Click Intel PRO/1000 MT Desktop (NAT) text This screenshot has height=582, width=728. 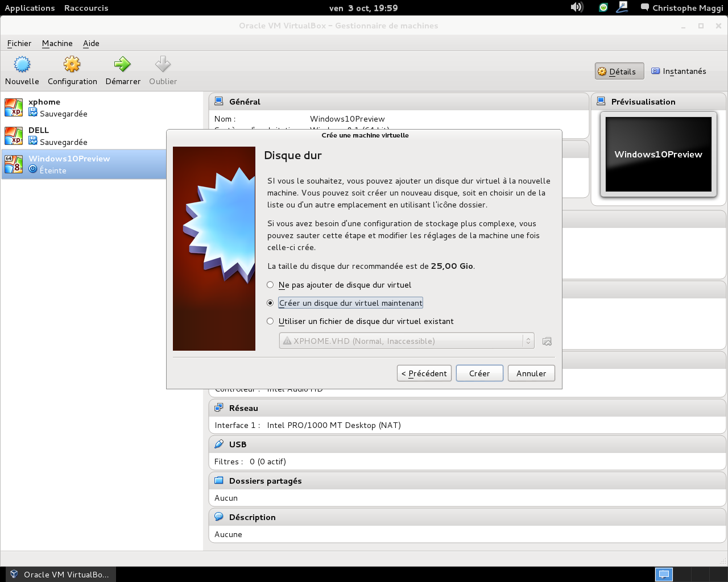pos(334,425)
